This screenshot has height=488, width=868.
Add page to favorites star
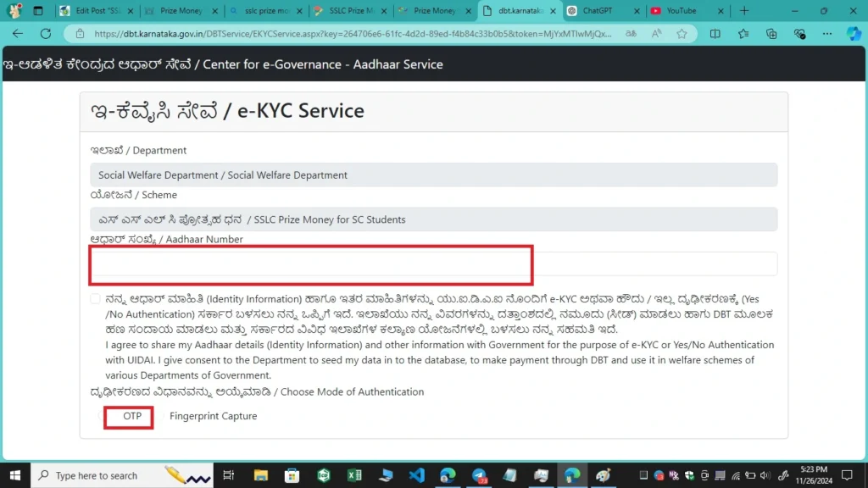click(x=682, y=34)
